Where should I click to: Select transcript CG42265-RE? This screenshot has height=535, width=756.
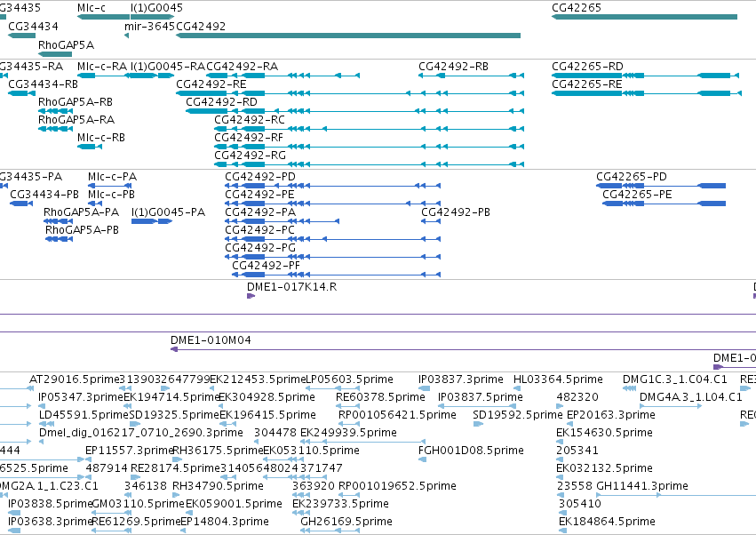647,93
